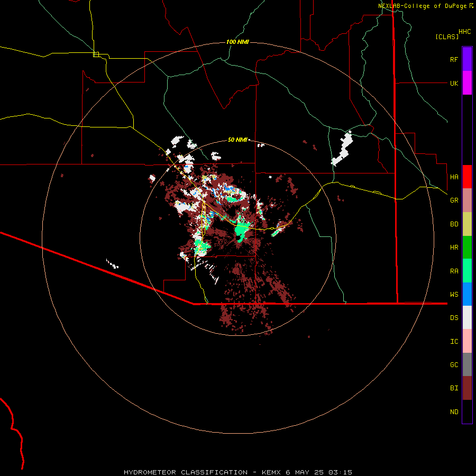Click the IC legend label
Viewport: 476px width, 476px height.
(454, 342)
